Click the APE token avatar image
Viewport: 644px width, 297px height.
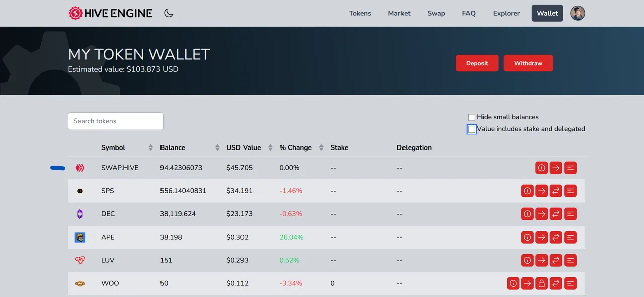79,237
